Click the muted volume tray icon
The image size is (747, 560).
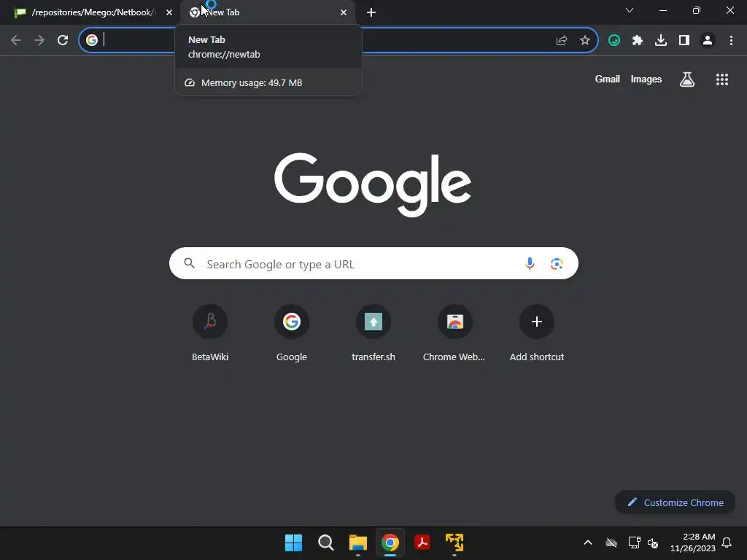click(653, 542)
